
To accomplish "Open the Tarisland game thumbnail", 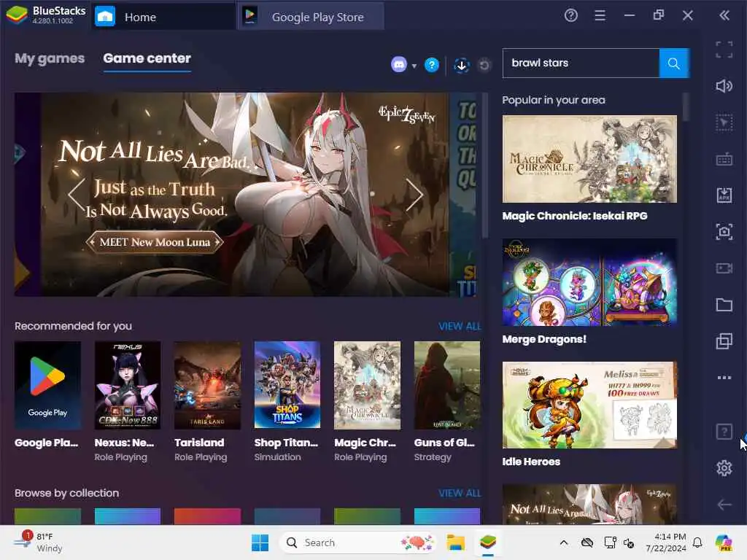I will point(207,385).
